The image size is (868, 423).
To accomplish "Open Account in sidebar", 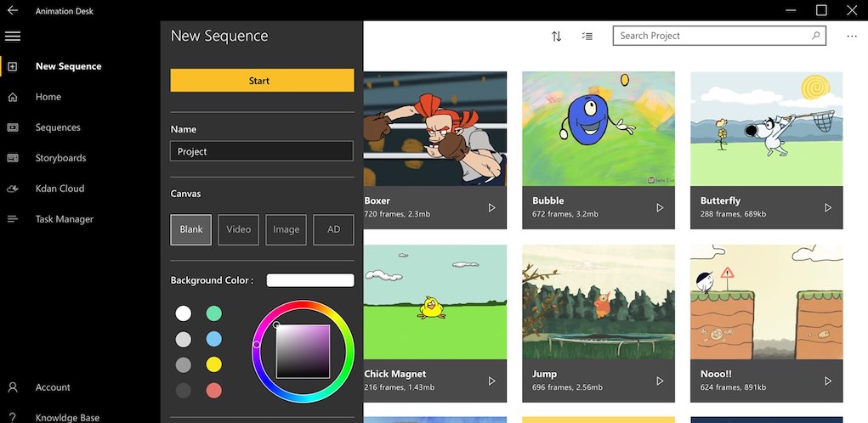I will pos(53,387).
